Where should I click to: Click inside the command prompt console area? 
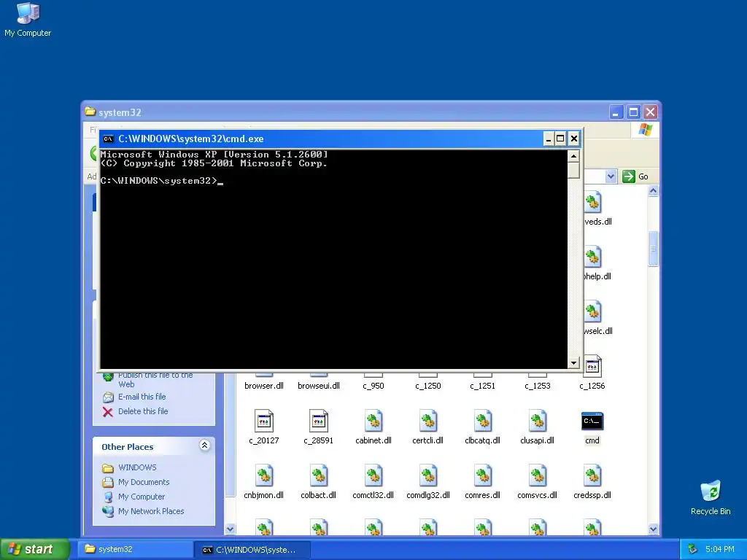pos(333,260)
